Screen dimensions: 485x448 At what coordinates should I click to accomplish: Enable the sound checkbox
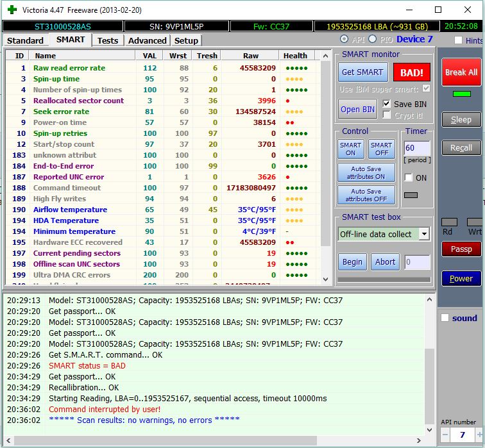coord(445,318)
